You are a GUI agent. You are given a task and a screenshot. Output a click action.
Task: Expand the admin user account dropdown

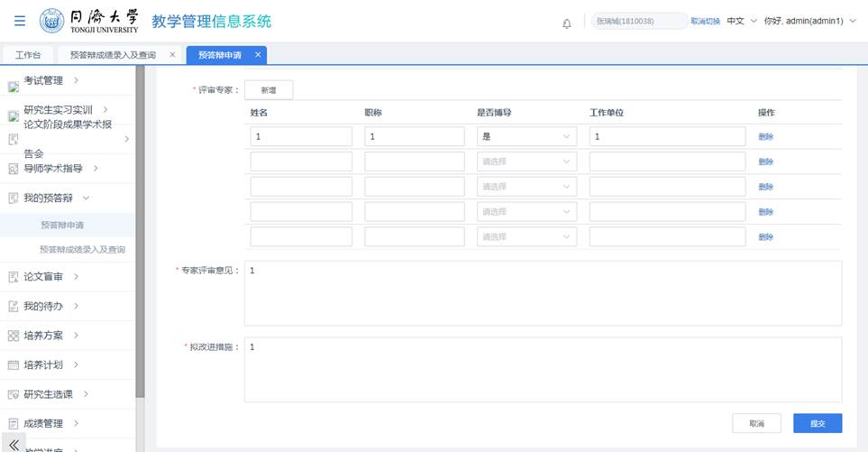pyautogui.click(x=809, y=21)
